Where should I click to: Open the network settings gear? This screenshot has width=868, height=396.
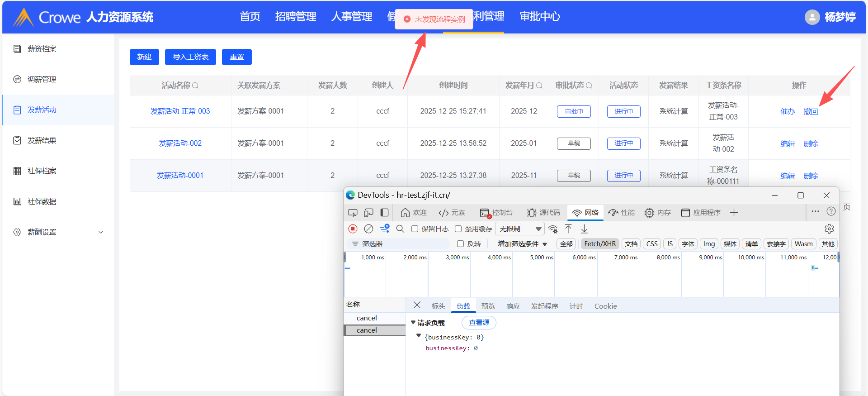[829, 229]
